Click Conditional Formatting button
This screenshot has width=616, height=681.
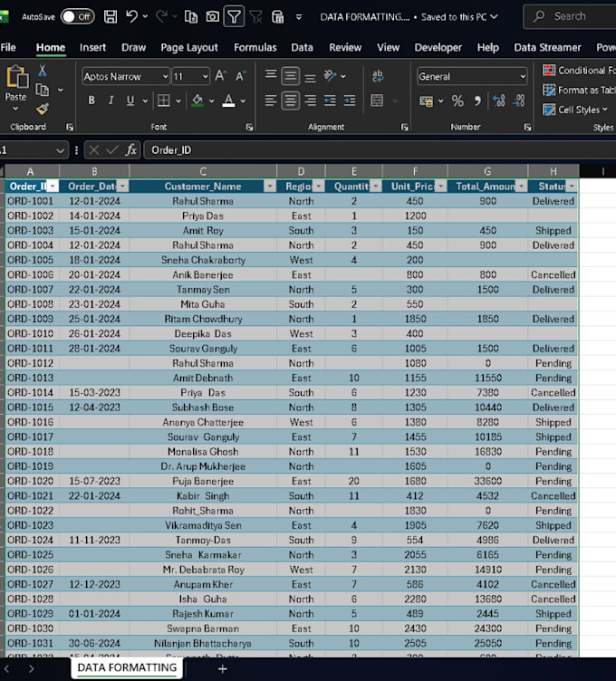[x=580, y=70]
